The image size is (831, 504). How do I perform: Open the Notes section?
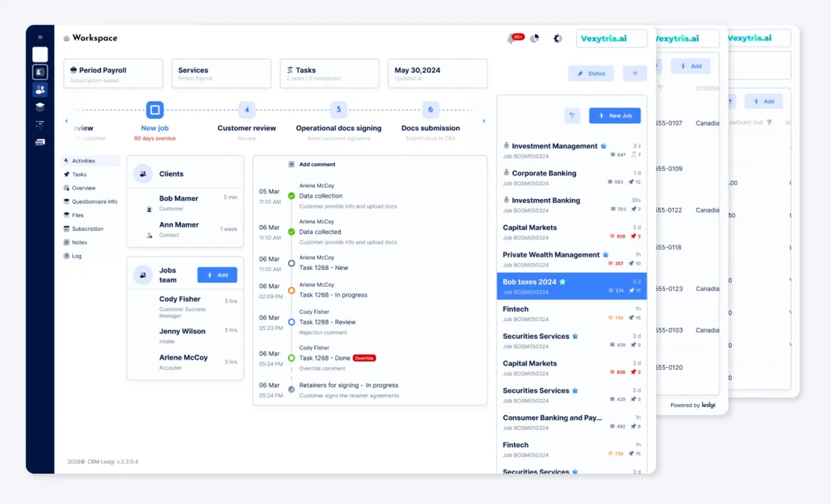75,243
